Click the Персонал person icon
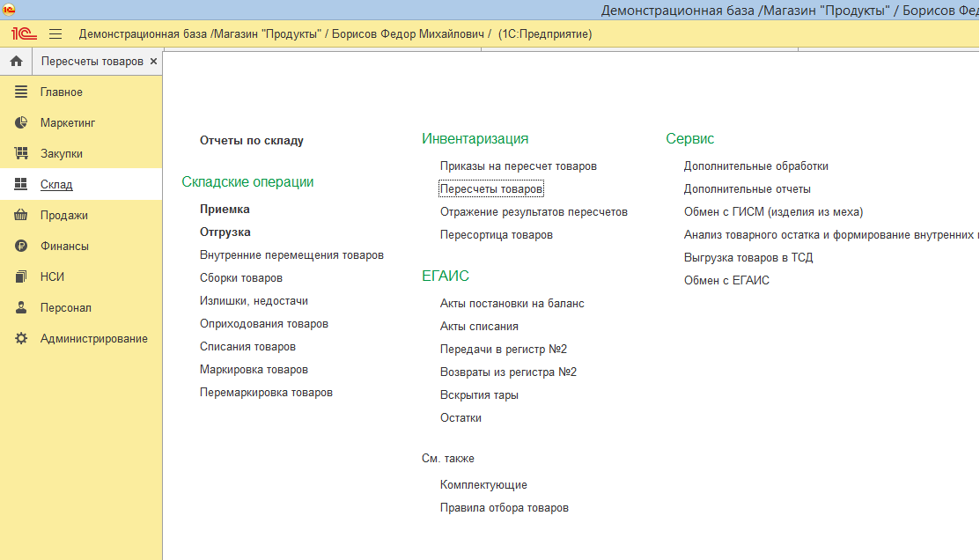Image resolution: width=980 pixels, height=560 pixels. 21,307
